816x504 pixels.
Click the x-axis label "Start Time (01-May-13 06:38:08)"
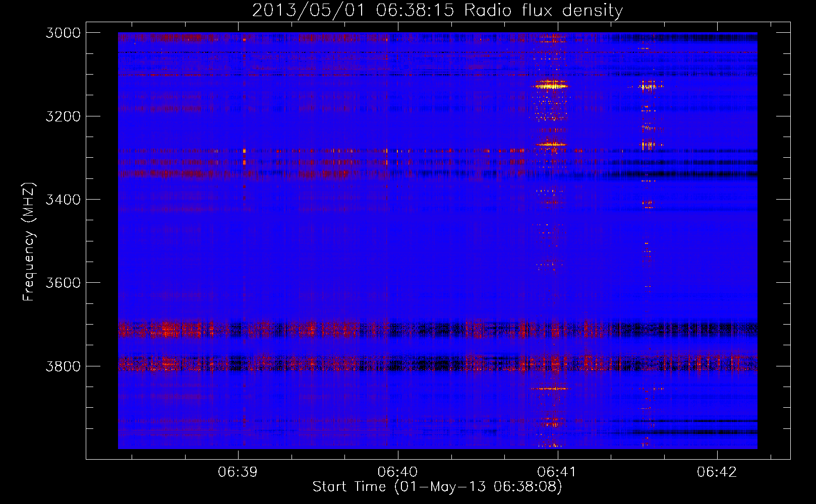[x=437, y=486]
